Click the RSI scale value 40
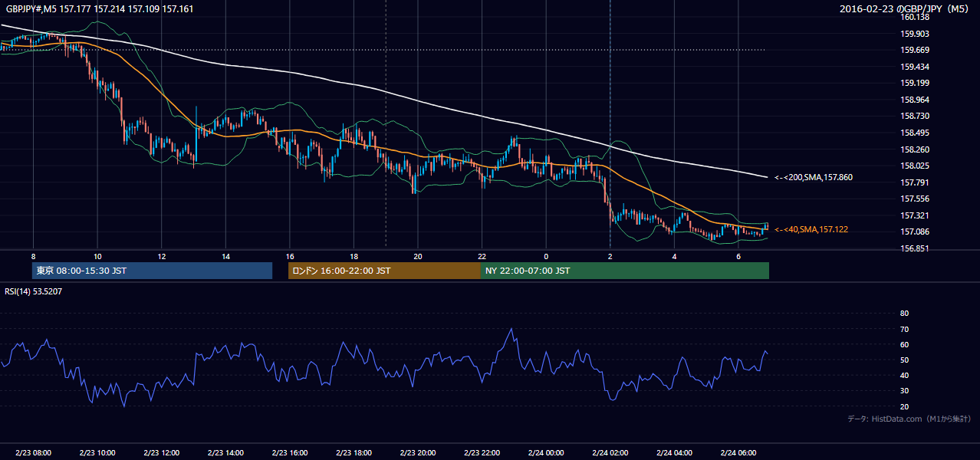Viewport: 980px width, 460px height. [904, 375]
